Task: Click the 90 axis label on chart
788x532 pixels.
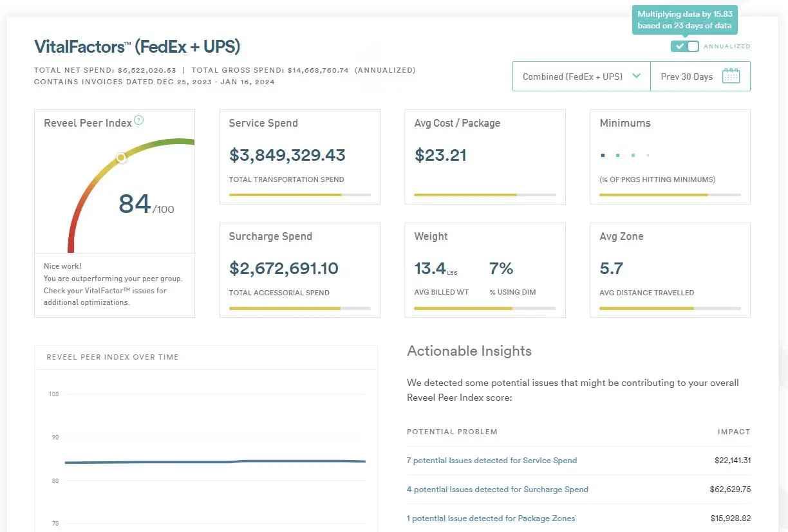Action: [x=55, y=437]
